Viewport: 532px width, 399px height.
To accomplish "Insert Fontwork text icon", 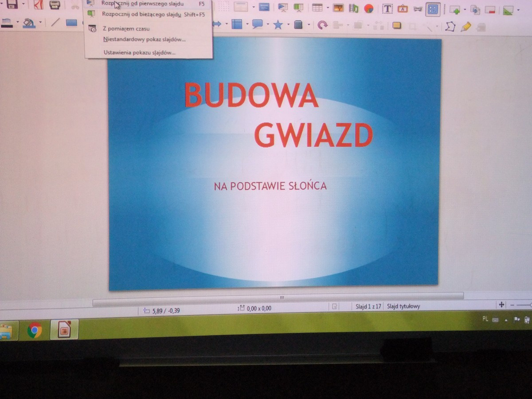I will tap(403, 8).
